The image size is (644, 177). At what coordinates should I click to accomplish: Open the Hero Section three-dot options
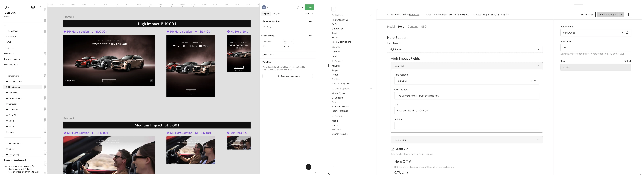coord(311,22)
